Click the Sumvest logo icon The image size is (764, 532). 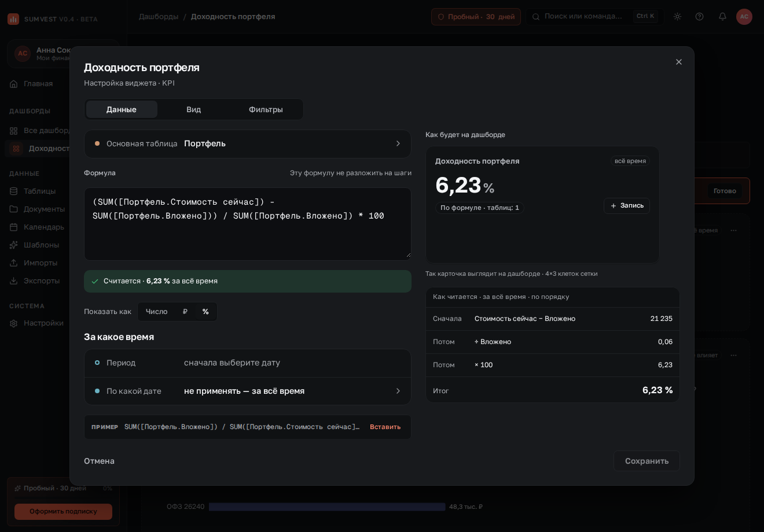coord(13,19)
